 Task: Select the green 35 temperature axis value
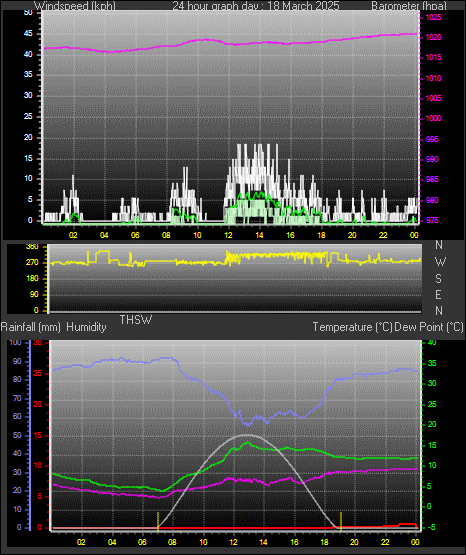[x=432, y=363]
